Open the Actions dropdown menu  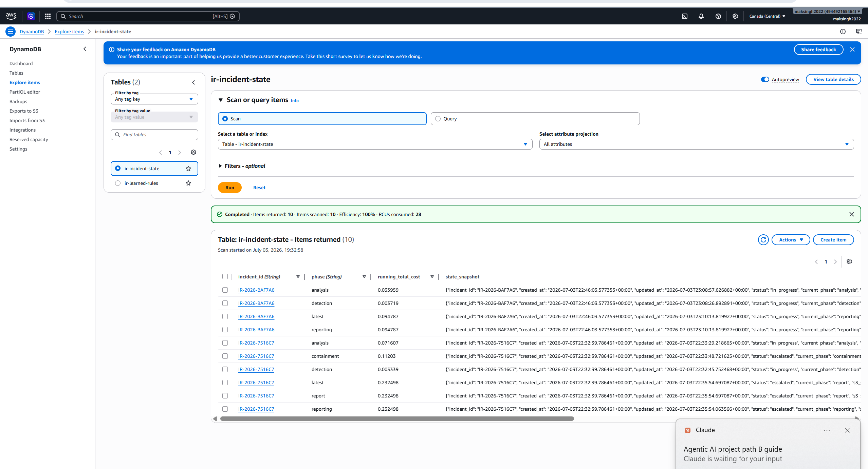(791, 240)
